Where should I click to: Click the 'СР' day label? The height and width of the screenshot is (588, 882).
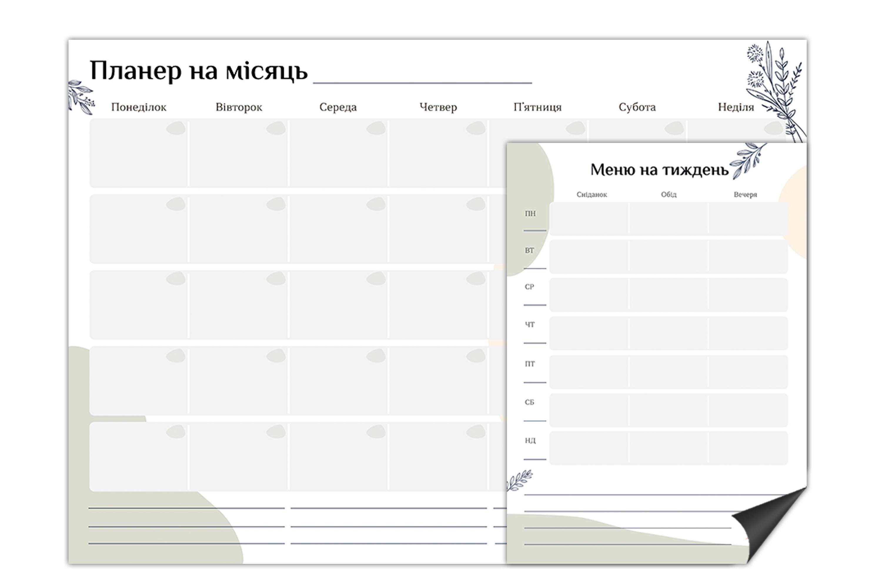(x=529, y=286)
